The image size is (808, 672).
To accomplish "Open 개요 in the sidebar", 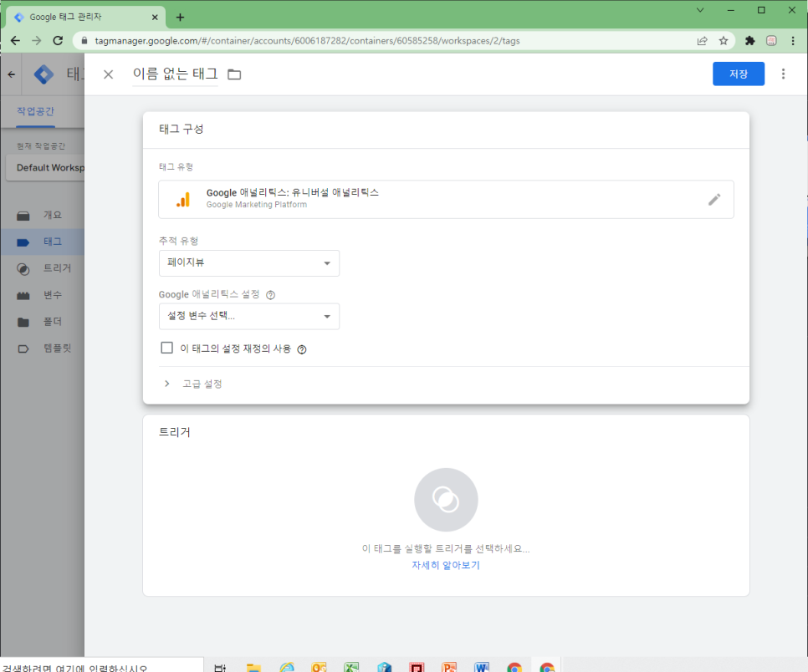I will (43, 215).
